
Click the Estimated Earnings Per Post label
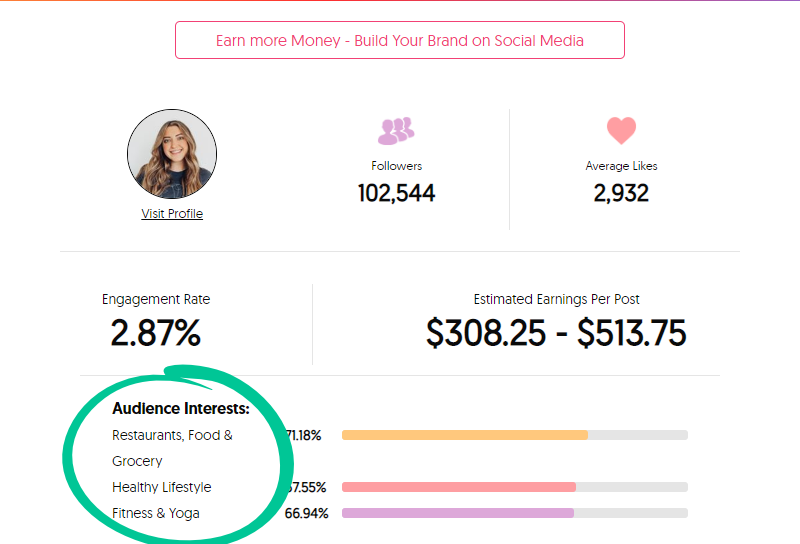click(556, 299)
